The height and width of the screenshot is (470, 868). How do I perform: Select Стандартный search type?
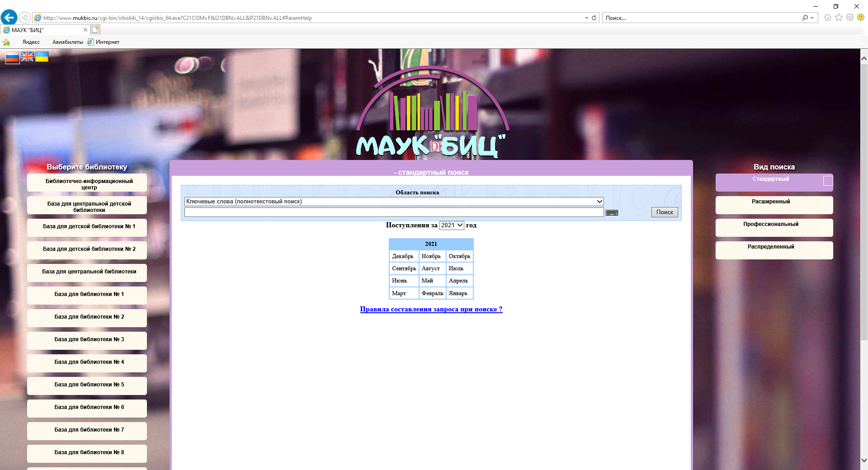(774, 183)
